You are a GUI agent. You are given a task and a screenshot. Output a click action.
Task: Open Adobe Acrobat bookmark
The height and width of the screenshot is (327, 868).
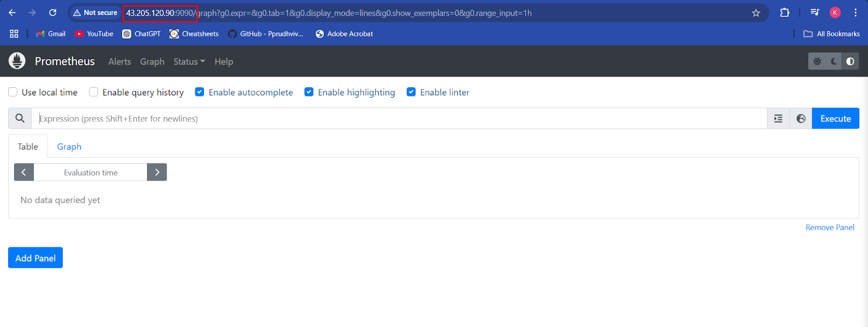pos(344,34)
